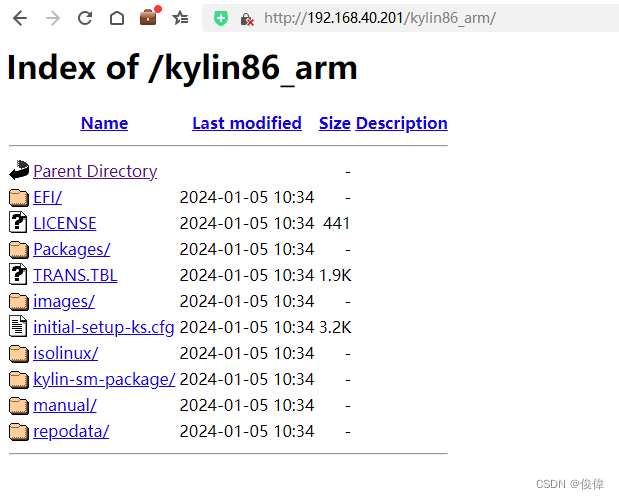Sort listing by Last modified column

tap(247, 123)
